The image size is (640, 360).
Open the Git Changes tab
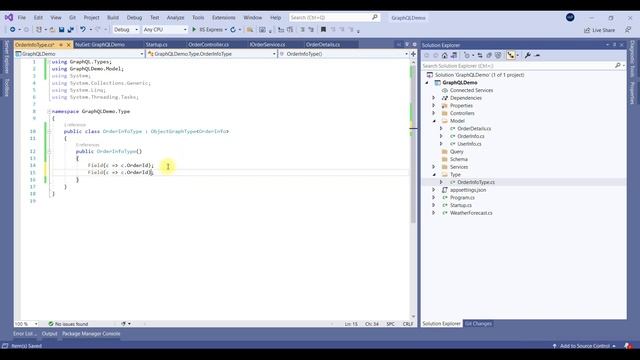tap(478, 324)
